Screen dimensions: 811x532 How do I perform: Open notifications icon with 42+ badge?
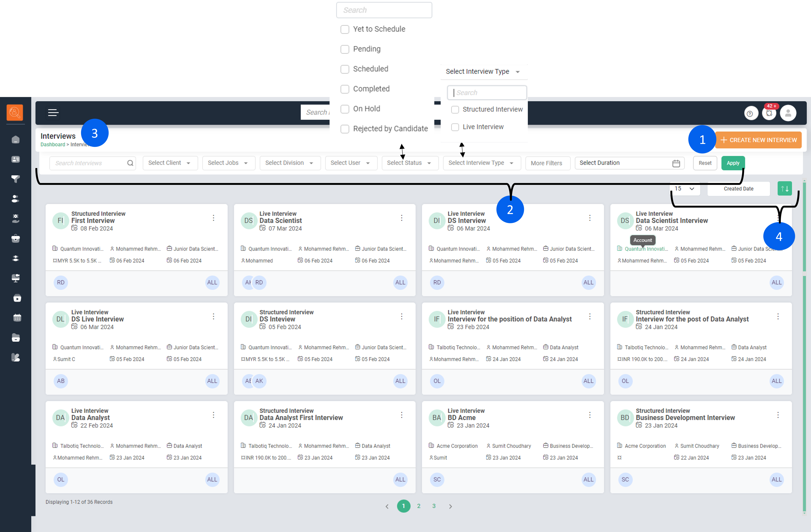click(x=769, y=113)
